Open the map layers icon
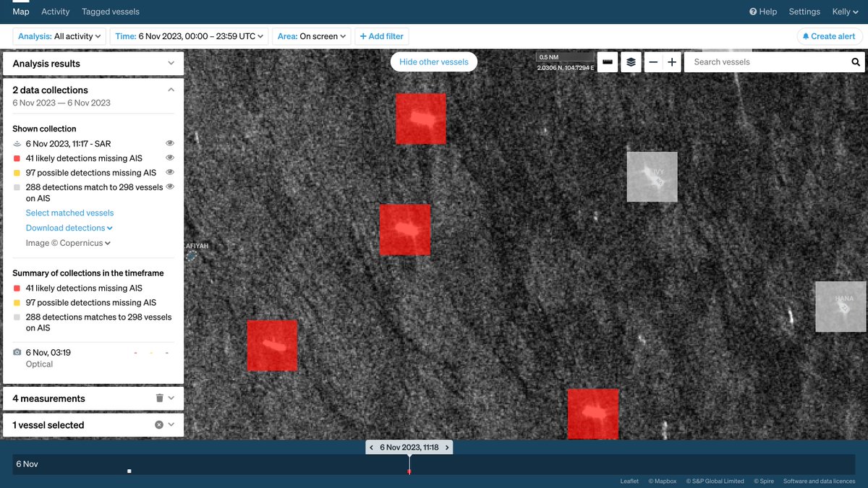 click(x=631, y=62)
